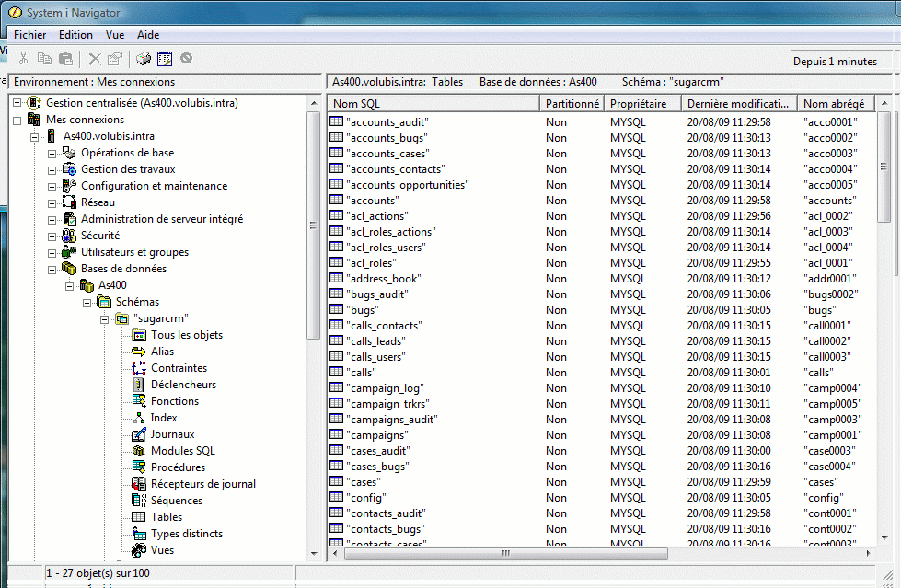The width and height of the screenshot is (901, 588).
Task: Expand the Gestion des travaux node
Action: pyautogui.click(x=52, y=170)
